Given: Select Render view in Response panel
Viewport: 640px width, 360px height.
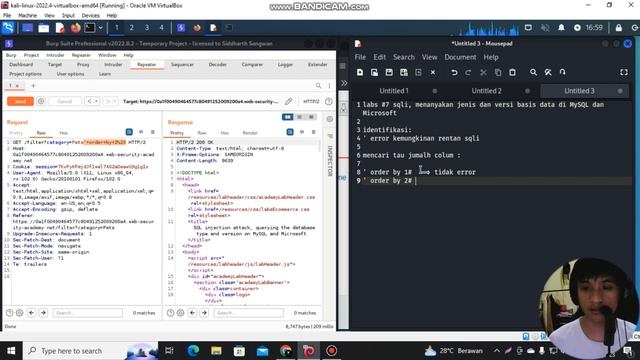Looking at the screenshot, I should tap(250, 133).
